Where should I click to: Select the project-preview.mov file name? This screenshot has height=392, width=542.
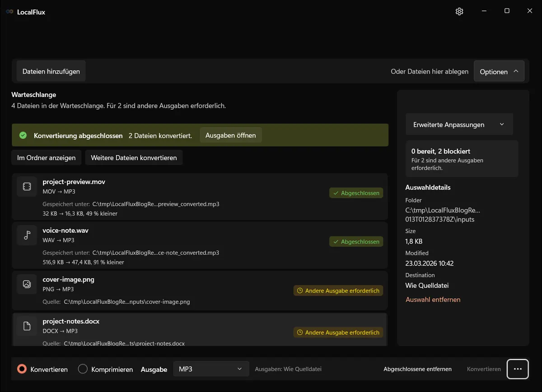[x=74, y=182]
